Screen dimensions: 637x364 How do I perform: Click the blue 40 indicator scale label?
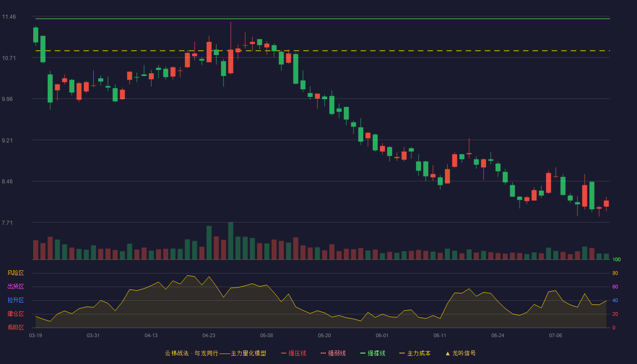(x=615, y=301)
